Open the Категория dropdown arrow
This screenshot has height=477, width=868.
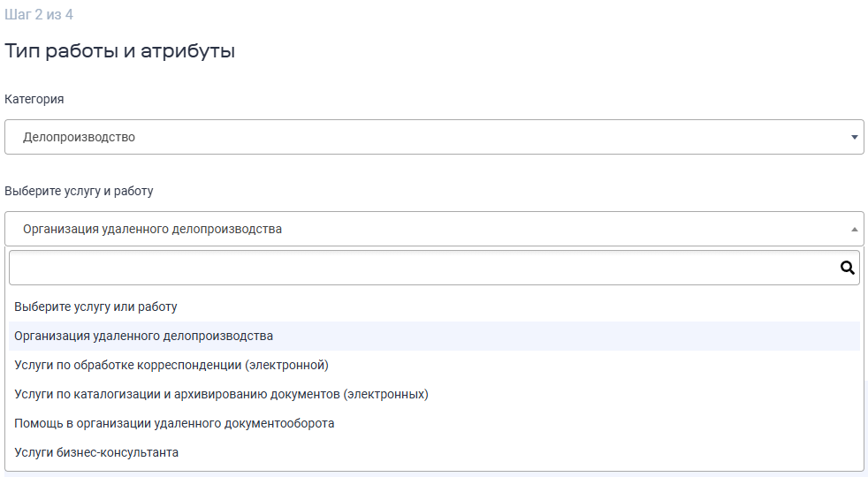(854, 138)
